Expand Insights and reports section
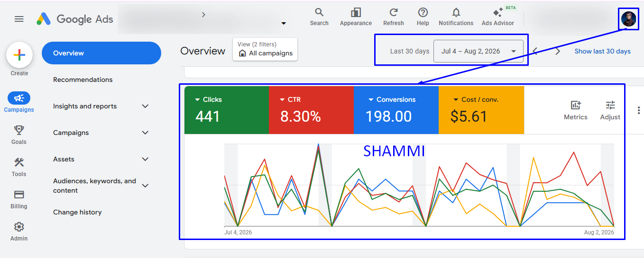Screen dimensions: 644x258 145,106
